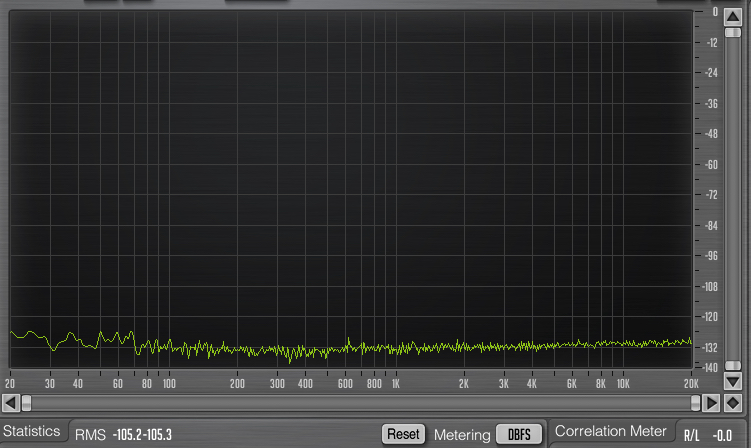Click the 0 dB scale label
751x448 pixels.
(715, 12)
